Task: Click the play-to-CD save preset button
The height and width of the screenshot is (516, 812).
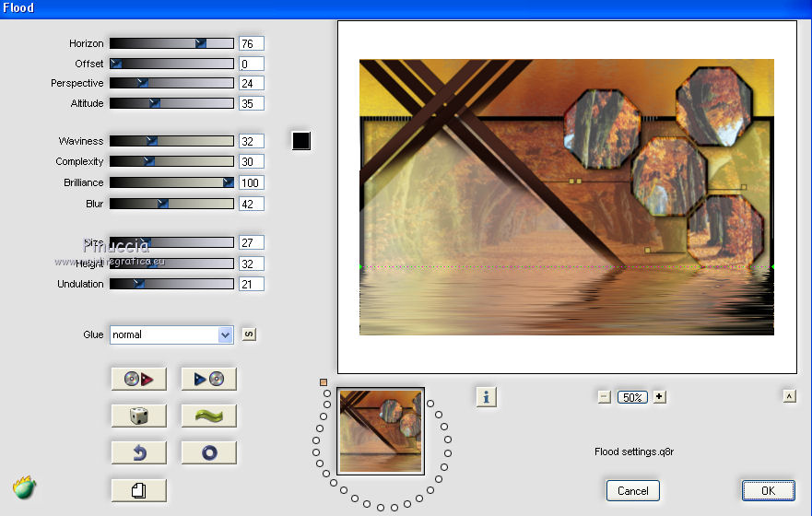Action: click(x=208, y=379)
